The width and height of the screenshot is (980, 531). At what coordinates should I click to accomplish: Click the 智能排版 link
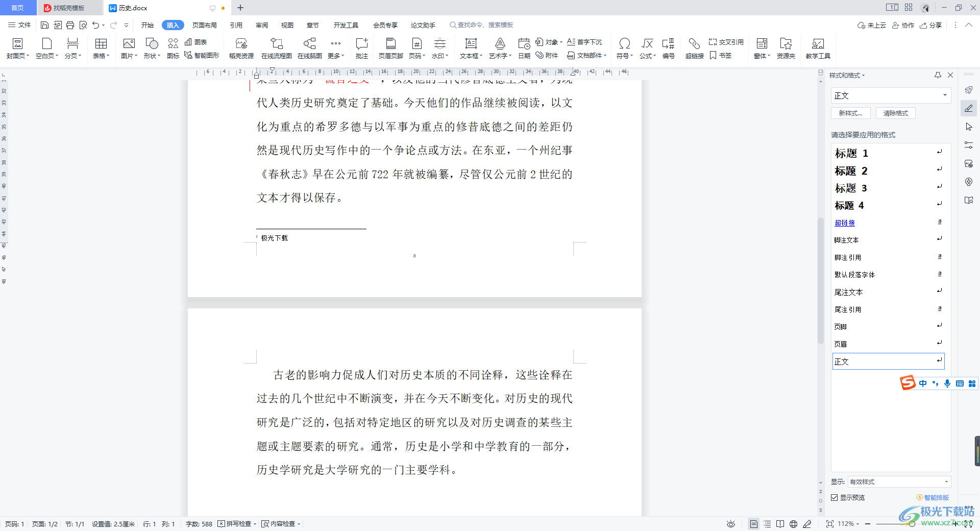click(x=933, y=497)
